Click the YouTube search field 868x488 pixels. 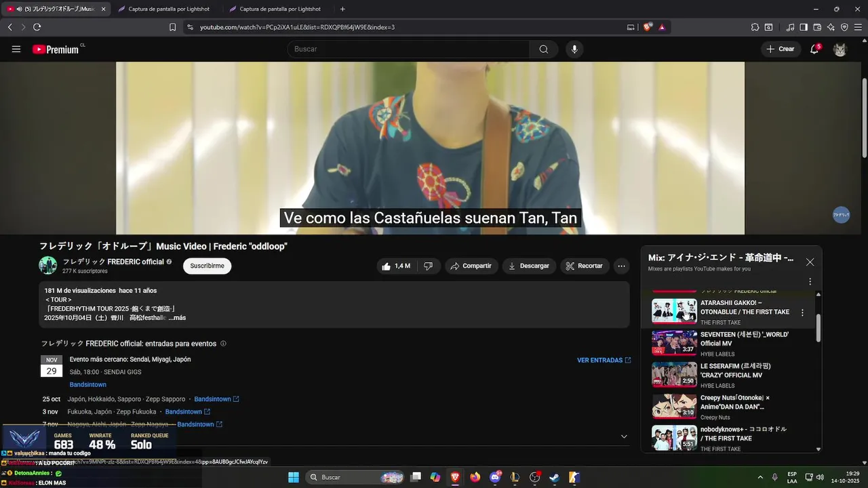[x=408, y=49]
